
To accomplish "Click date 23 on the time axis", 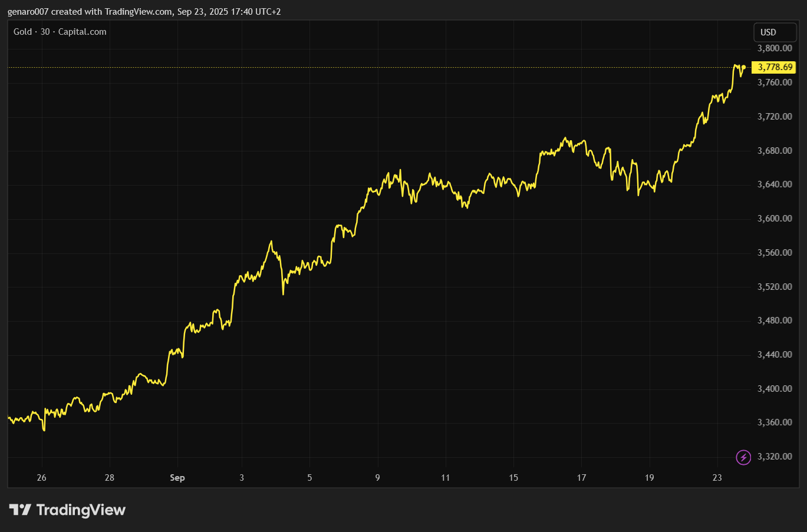I will (717, 478).
